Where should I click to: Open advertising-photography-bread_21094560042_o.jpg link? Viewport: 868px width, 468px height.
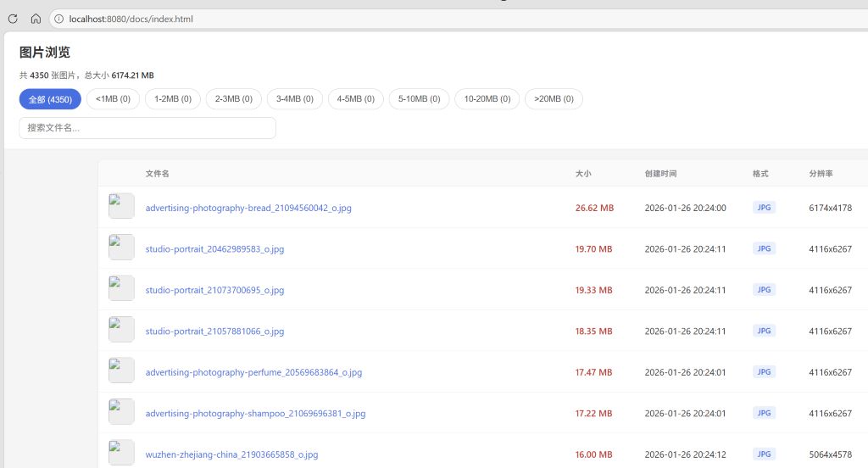(x=248, y=208)
